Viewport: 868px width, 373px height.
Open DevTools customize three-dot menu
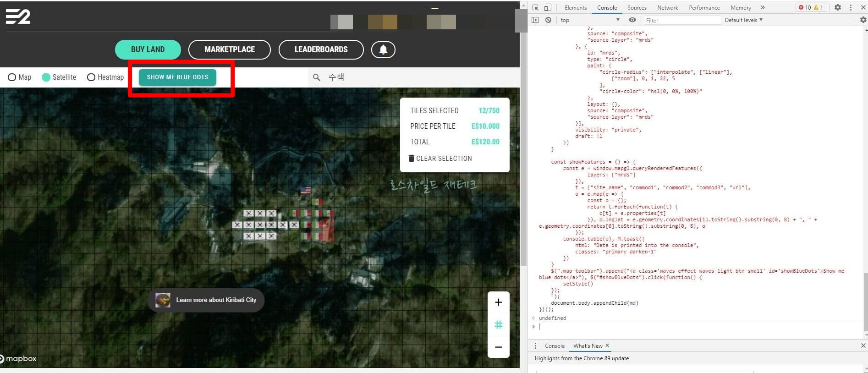tap(851, 7)
